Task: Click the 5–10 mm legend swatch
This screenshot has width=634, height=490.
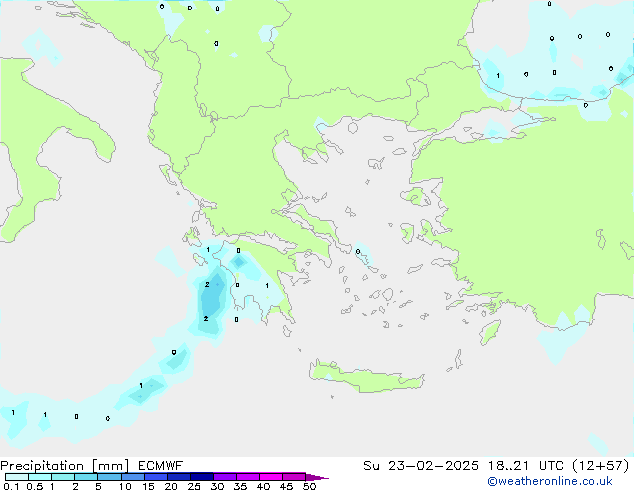Action: (109, 477)
